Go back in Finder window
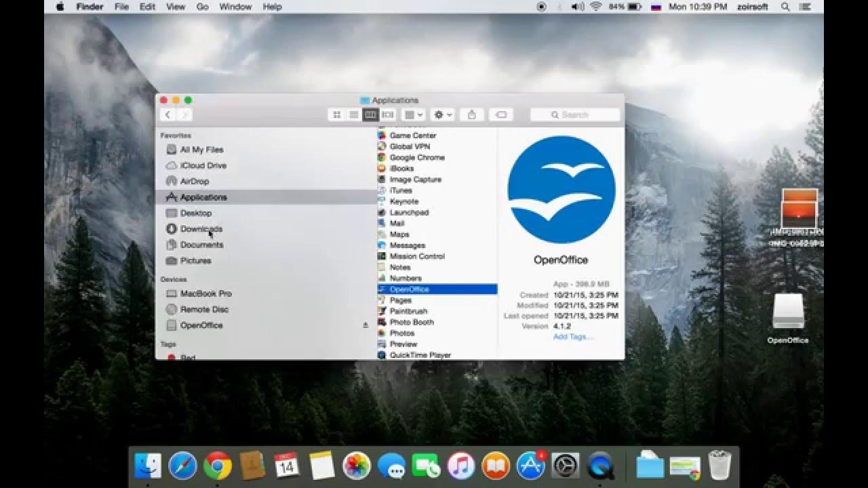 168,115
